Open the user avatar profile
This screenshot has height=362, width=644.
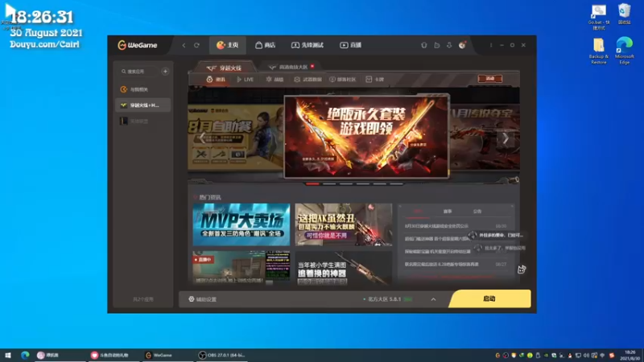[x=462, y=45]
